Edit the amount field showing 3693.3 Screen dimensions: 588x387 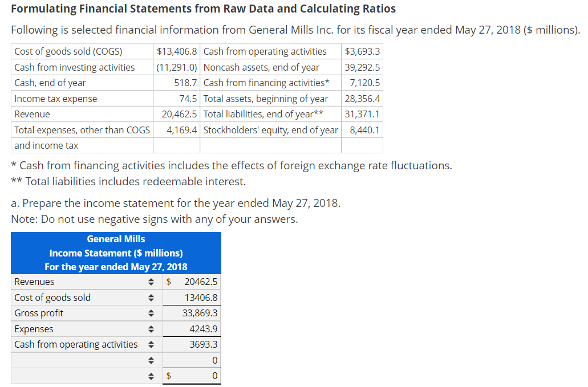click(x=192, y=345)
